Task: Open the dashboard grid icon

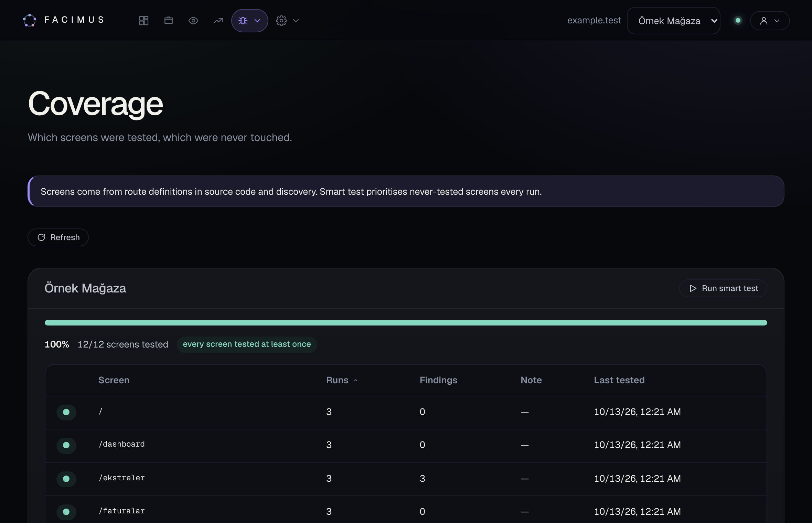Action: click(x=144, y=21)
